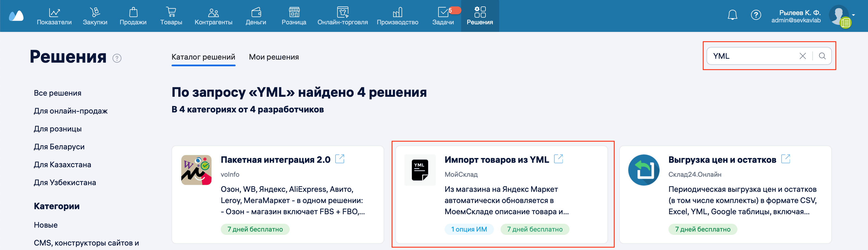This screenshot has height=250, width=868.
Task: Click Выгрузка цен и остатков description text
Action: (x=742, y=201)
